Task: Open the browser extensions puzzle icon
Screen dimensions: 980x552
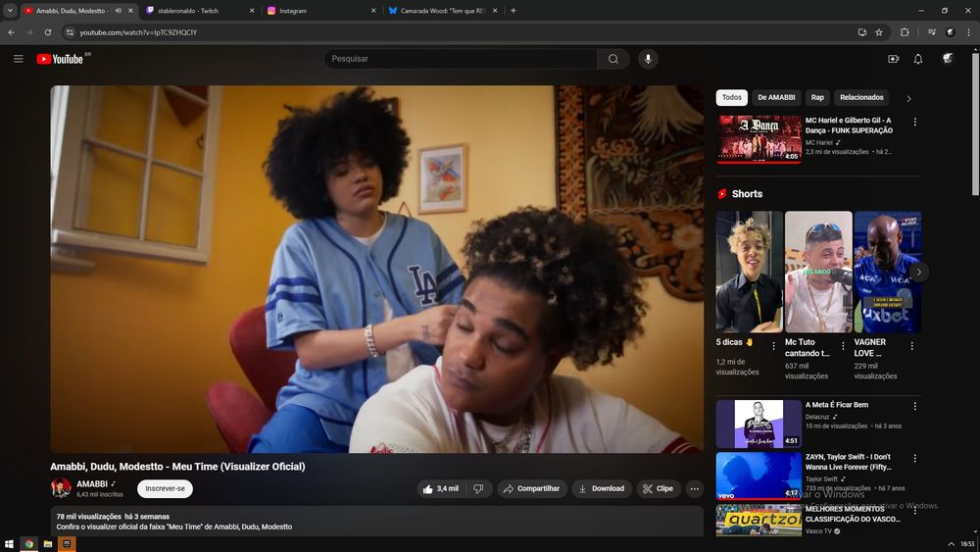Action: pos(905,32)
